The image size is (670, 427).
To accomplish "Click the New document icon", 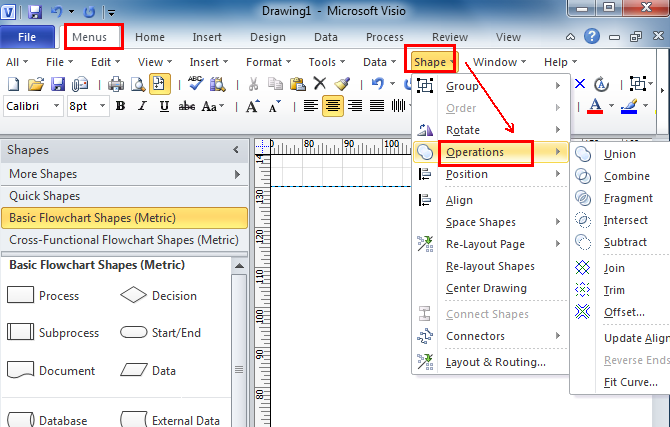I will pyautogui.click(x=14, y=84).
